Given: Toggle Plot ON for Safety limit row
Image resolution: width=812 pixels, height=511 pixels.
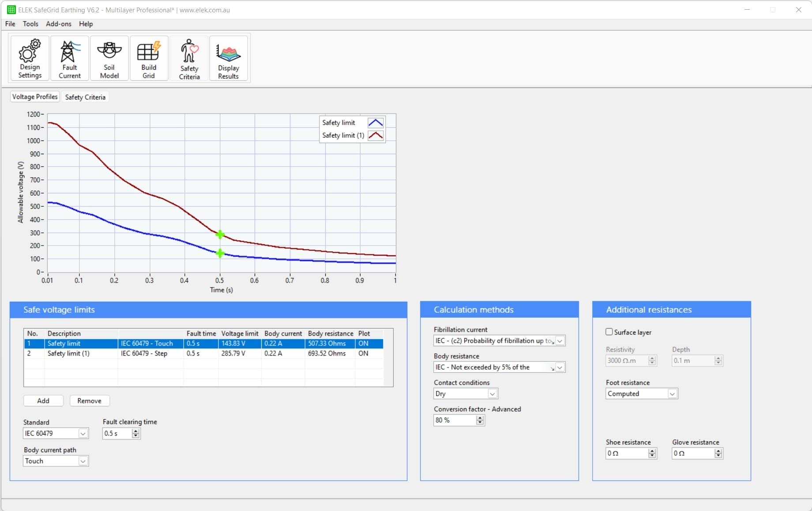Looking at the screenshot, I should (x=363, y=343).
